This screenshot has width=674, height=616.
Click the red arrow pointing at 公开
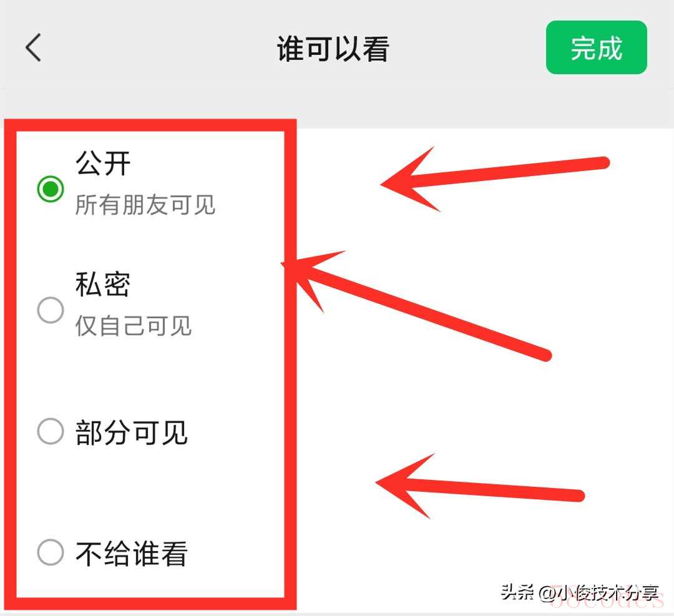coord(494,178)
